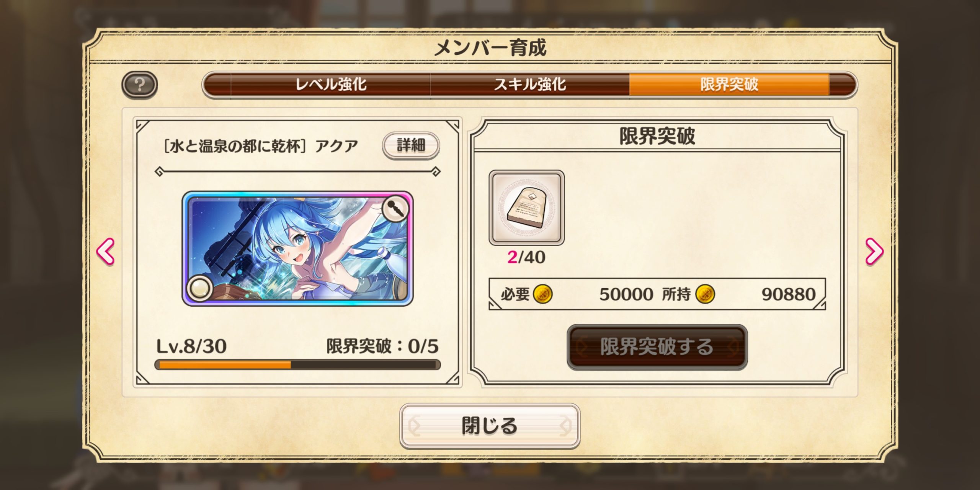The height and width of the screenshot is (490, 980).
Task: Click the gold coin icon beside 必要
Action: pos(543,294)
